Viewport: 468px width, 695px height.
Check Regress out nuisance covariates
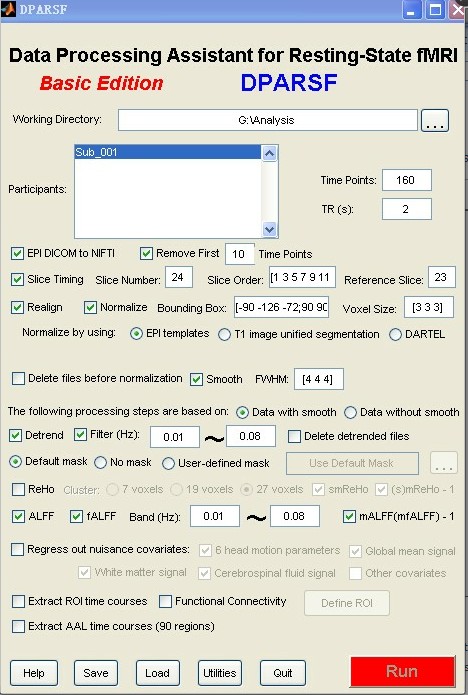17,550
